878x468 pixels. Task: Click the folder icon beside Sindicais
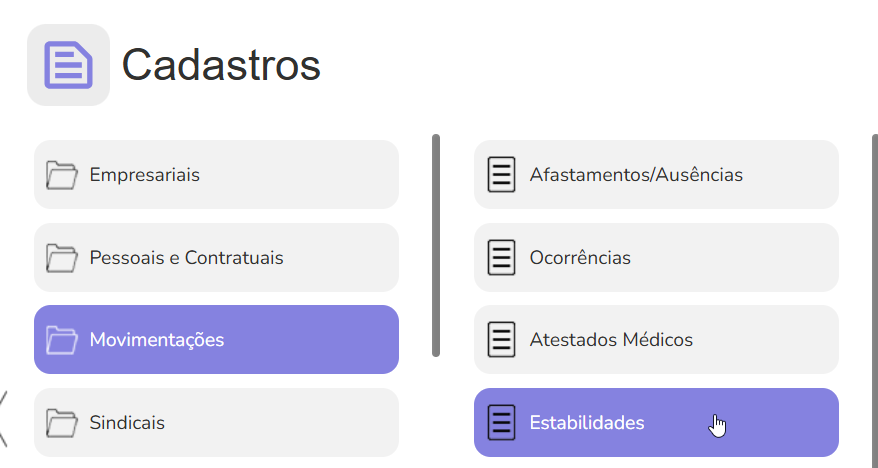click(x=62, y=423)
